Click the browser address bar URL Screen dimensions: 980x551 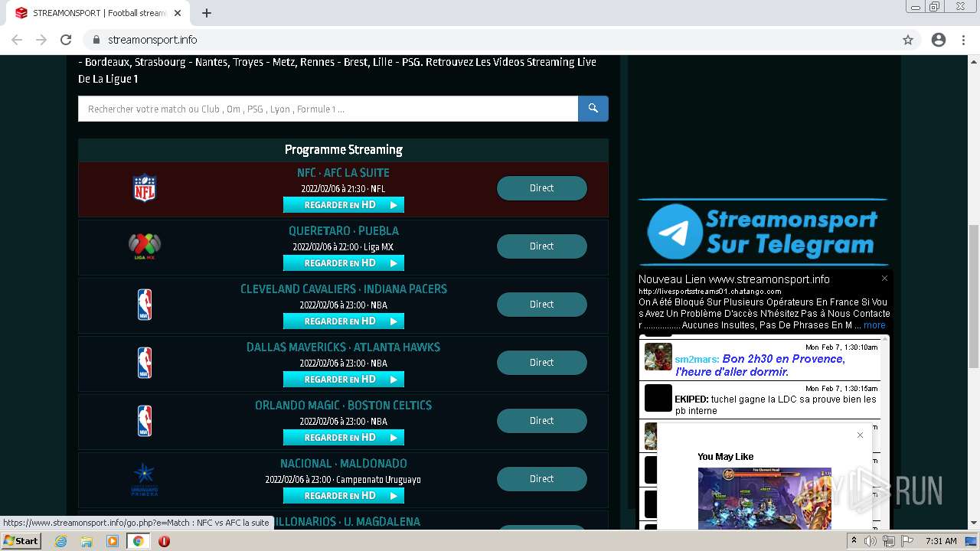point(152,40)
